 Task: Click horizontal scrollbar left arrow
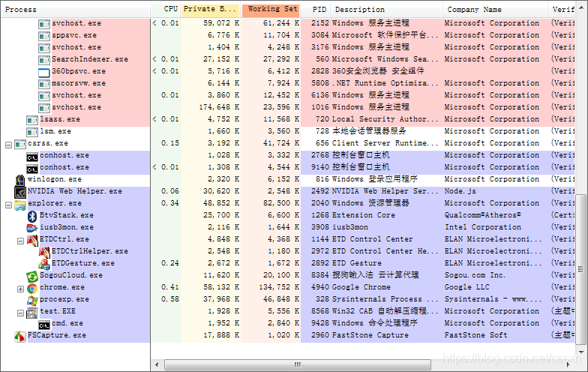[157, 364]
